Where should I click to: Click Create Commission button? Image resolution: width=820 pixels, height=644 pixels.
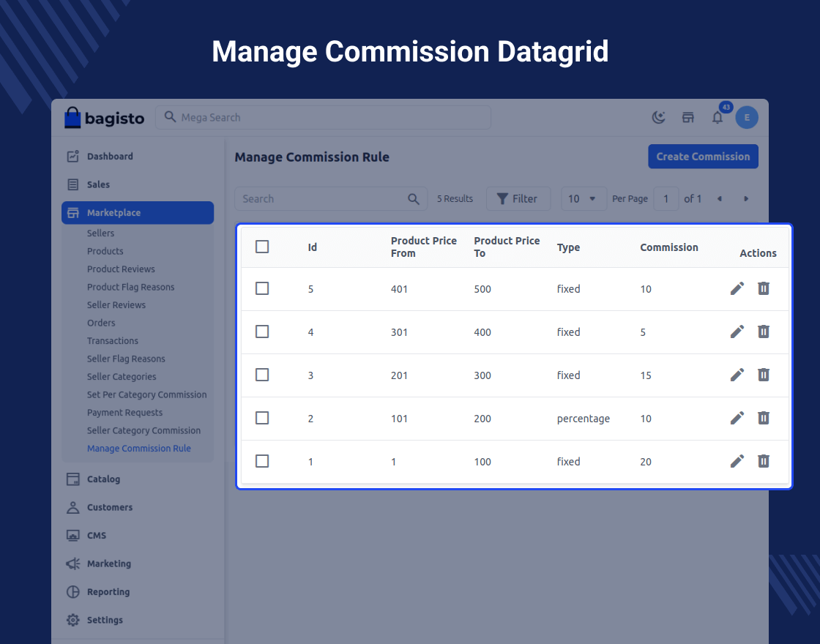point(703,157)
